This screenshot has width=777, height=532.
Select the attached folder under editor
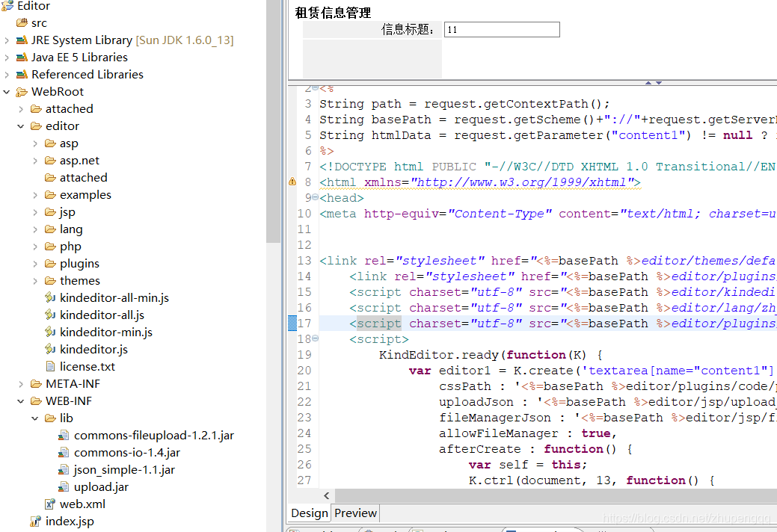click(x=83, y=178)
